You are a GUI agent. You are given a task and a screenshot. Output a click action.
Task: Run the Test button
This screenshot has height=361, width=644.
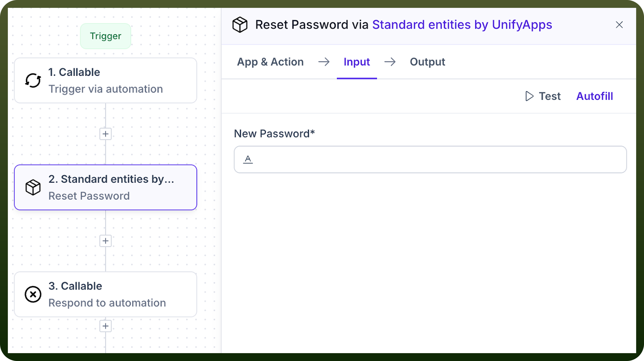[x=543, y=96]
